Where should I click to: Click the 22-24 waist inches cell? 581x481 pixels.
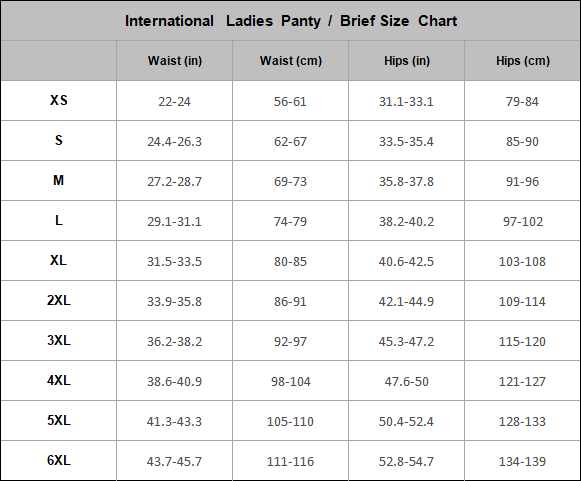click(175, 102)
